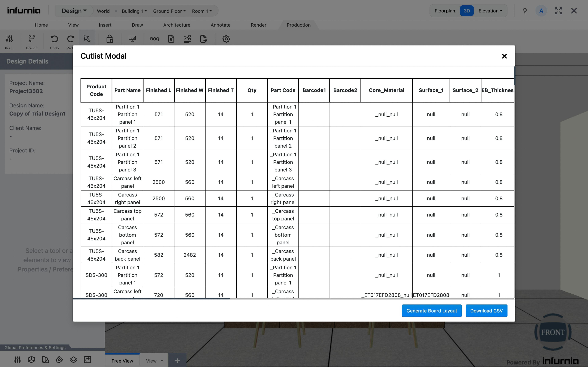
Task: Click the export file icon
Action: coord(203,39)
